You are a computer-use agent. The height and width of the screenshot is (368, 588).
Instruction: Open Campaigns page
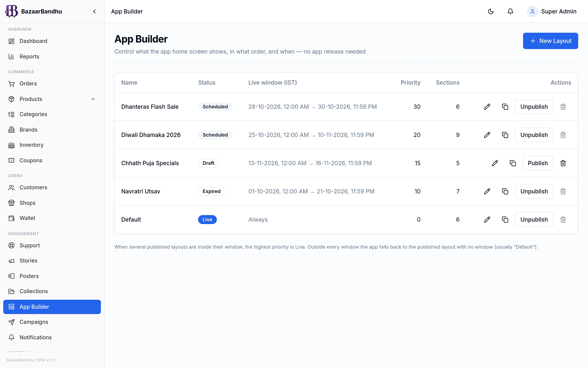[x=52, y=322]
